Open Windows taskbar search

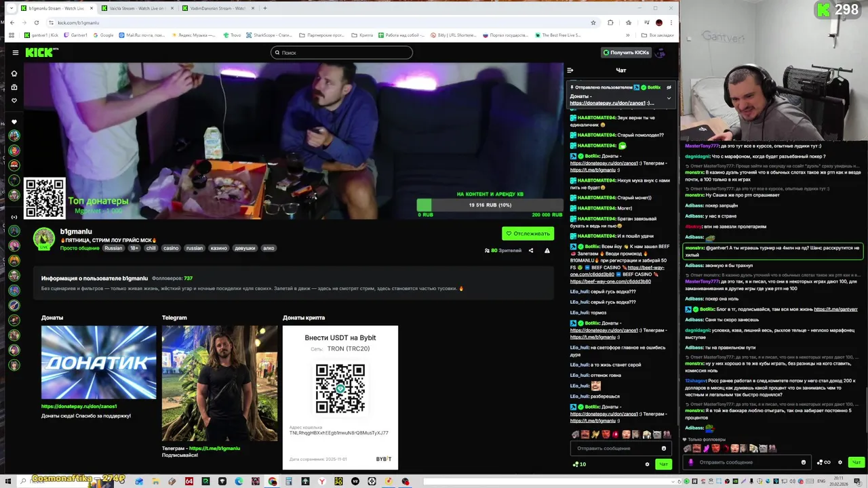click(x=23, y=481)
